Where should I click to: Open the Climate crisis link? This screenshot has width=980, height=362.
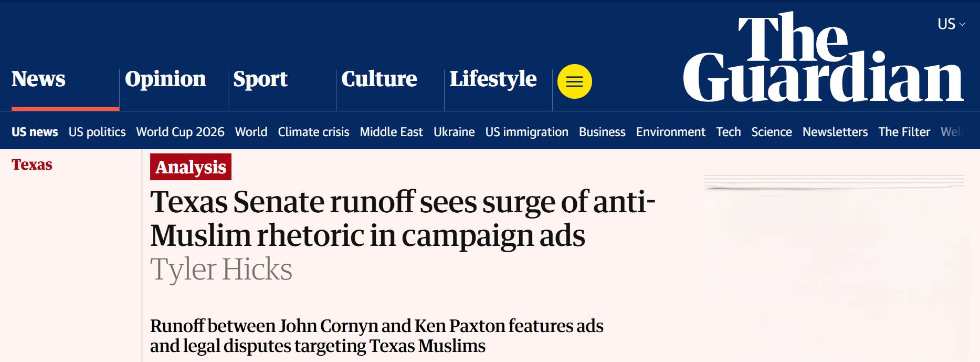point(313,132)
